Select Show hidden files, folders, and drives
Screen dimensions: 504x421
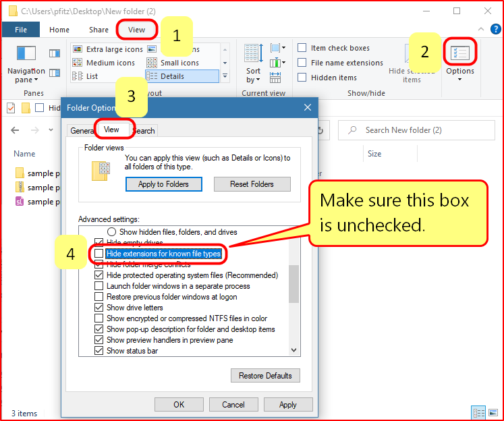111,231
